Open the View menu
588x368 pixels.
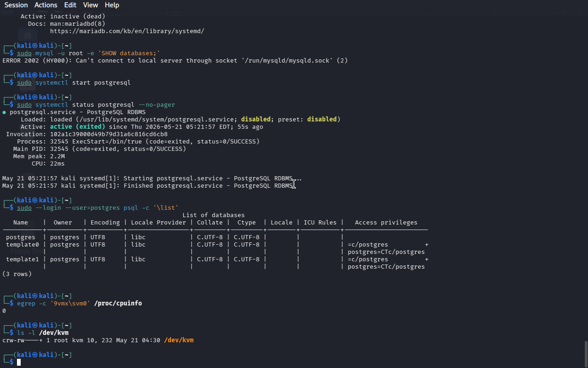click(90, 5)
